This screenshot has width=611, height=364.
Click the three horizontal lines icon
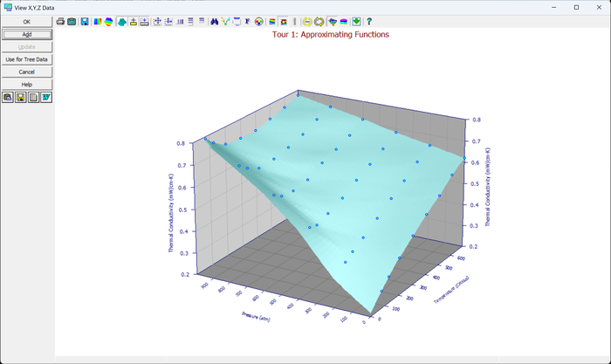pos(190,22)
